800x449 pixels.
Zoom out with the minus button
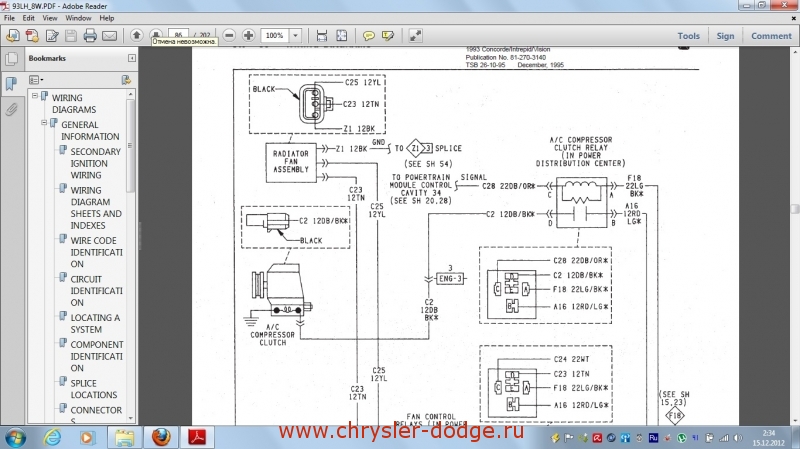click(229, 35)
